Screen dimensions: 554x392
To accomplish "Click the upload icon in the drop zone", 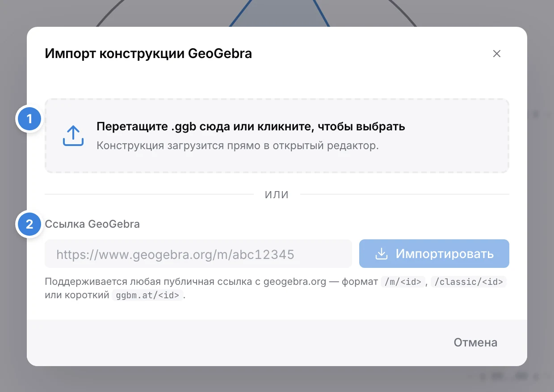I will pos(73,136).
